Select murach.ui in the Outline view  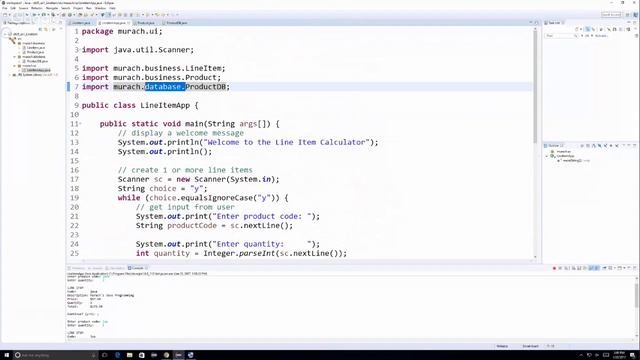[x=564, y=151]
